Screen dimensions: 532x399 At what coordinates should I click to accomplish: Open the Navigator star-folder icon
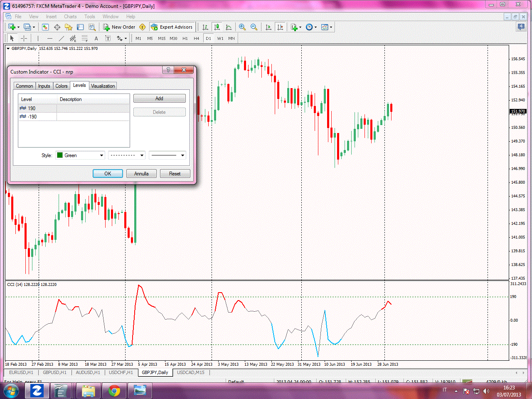69,27
